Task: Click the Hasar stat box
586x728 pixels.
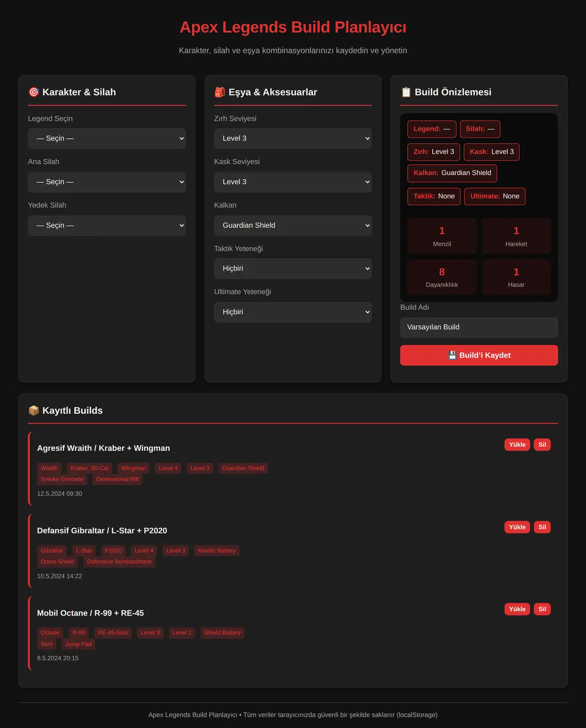Action: point(516,277)
